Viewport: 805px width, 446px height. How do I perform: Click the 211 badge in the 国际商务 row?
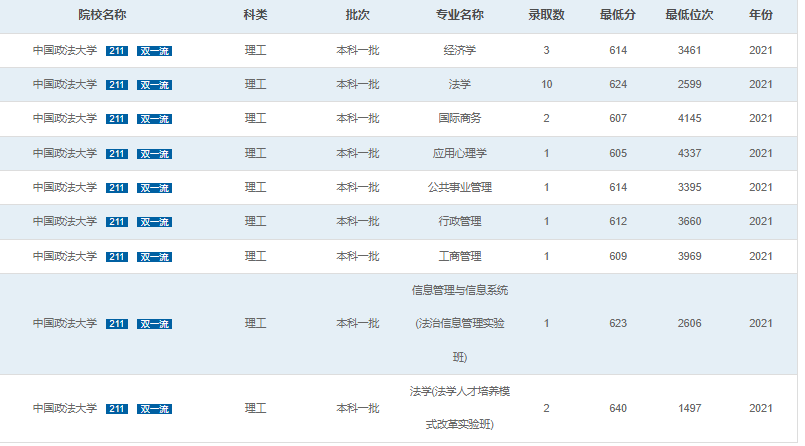(117, 119)
